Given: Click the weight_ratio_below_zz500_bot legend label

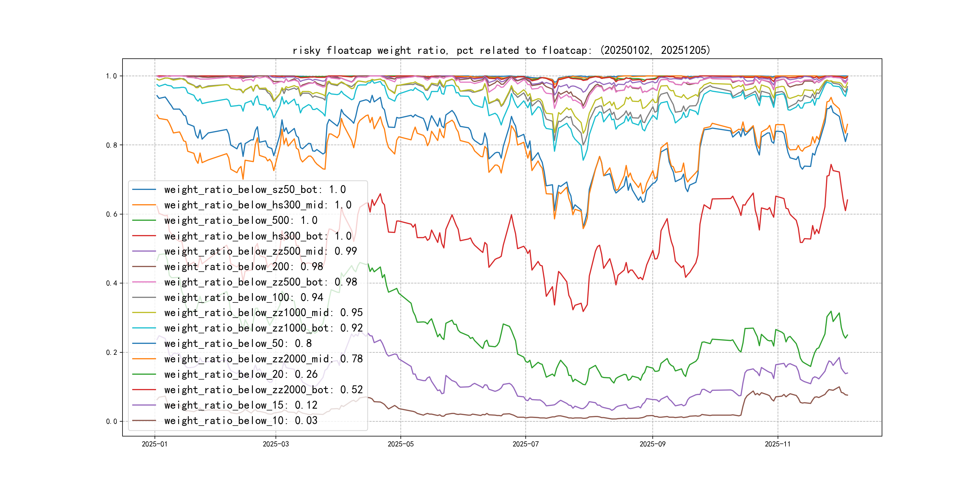Looking at the screenshot, I should 260,282.
